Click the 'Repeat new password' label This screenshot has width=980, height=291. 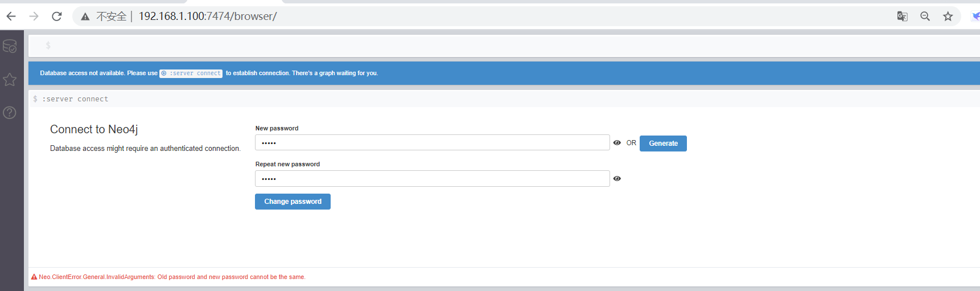287,164
